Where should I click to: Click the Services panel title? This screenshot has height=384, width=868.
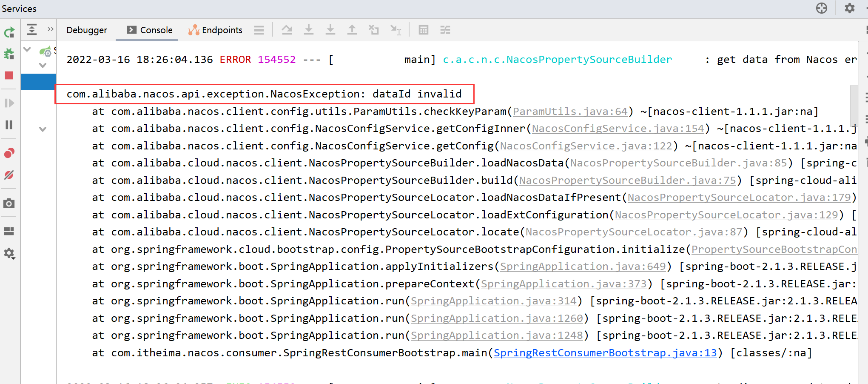pyautogui.click(x=19, y=9)
